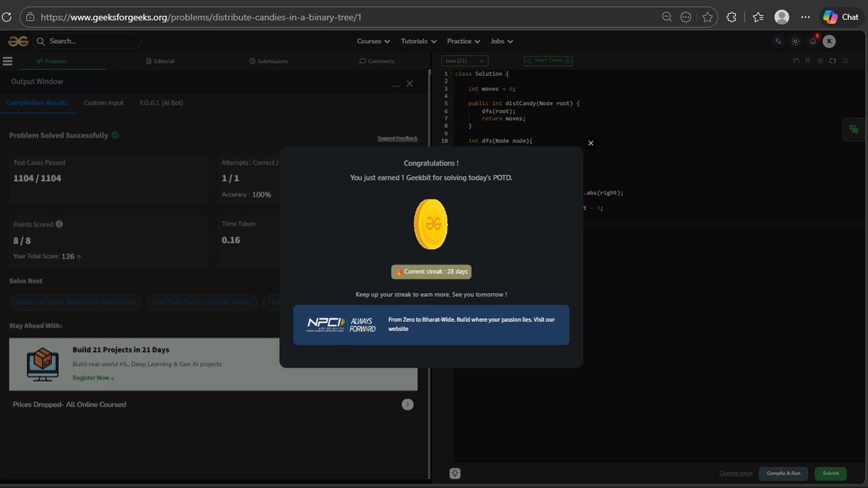Click the Start Timer button
This screenshot has height=488, width=868.
tap(548, 61)
